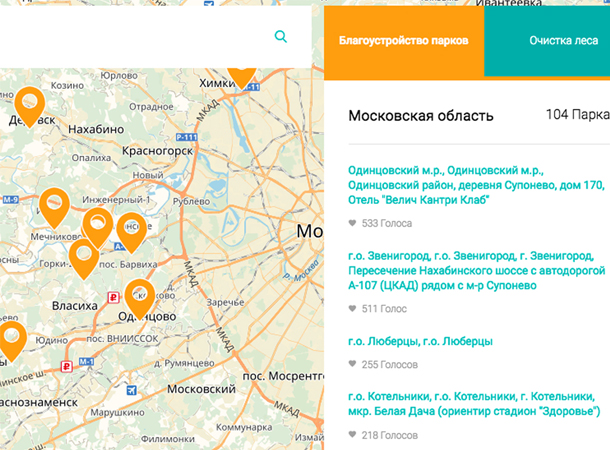This screenshot has width=610, height=450.
Task: Click the heart icon beside 255 Голосов
Action: 352,364
